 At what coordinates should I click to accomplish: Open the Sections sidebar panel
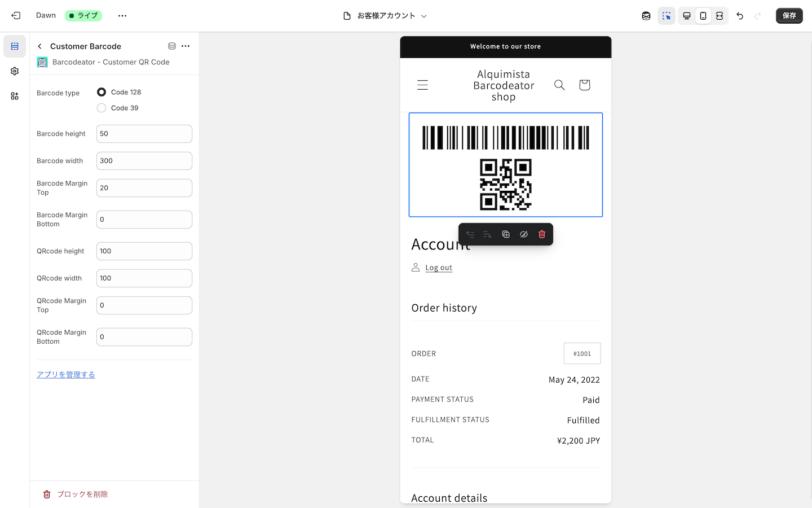tap(15, 46)
